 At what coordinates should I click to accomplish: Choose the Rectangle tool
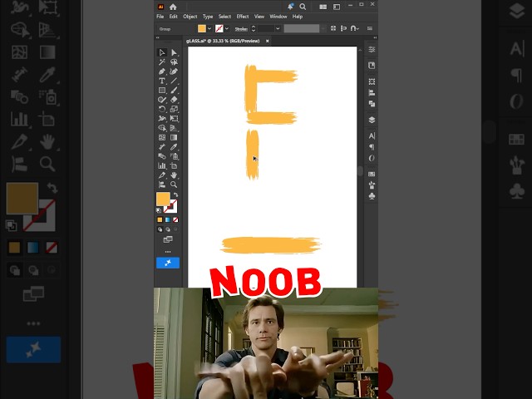[162, 91]
